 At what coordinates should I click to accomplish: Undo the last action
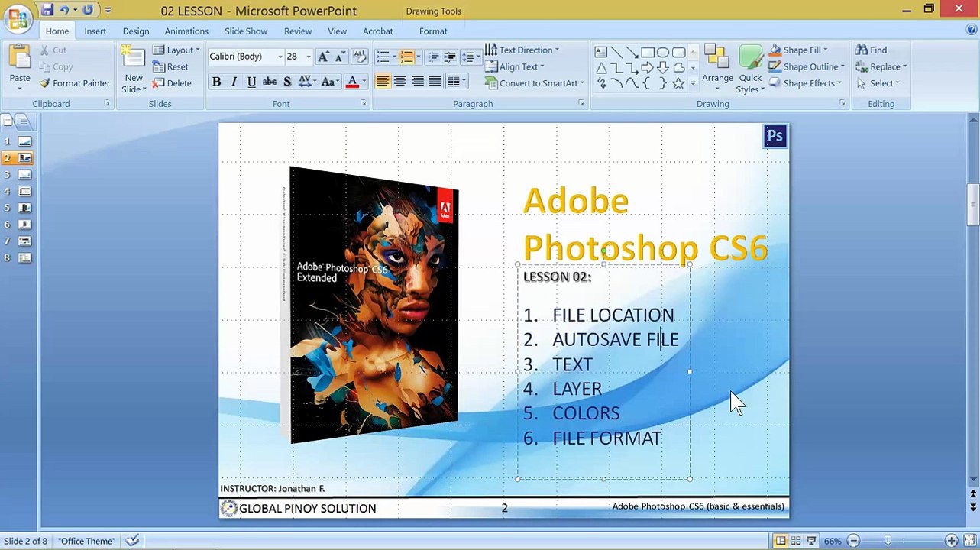click(x=64, y=10)
